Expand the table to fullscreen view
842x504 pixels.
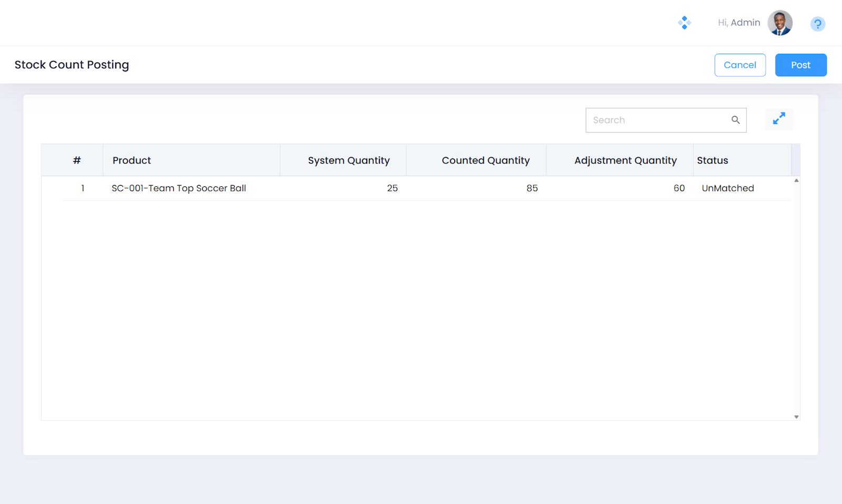pos(778,119)
